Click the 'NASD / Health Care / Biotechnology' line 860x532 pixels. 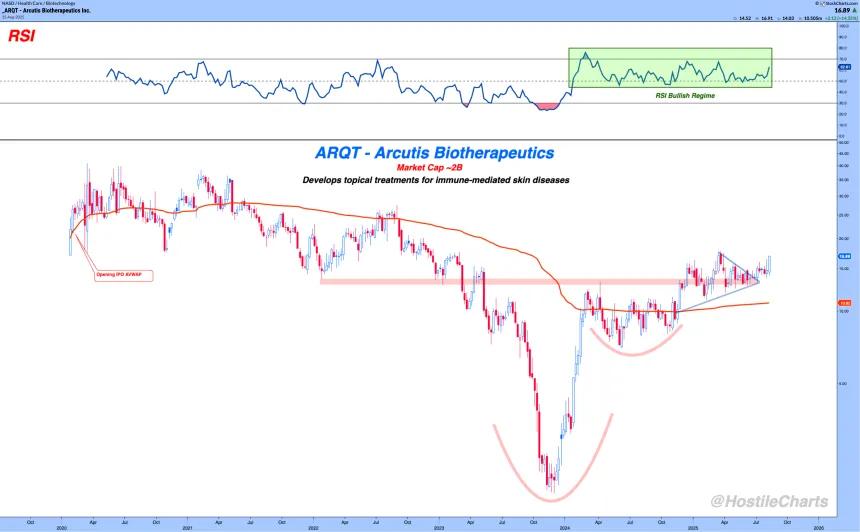(38, 3)
